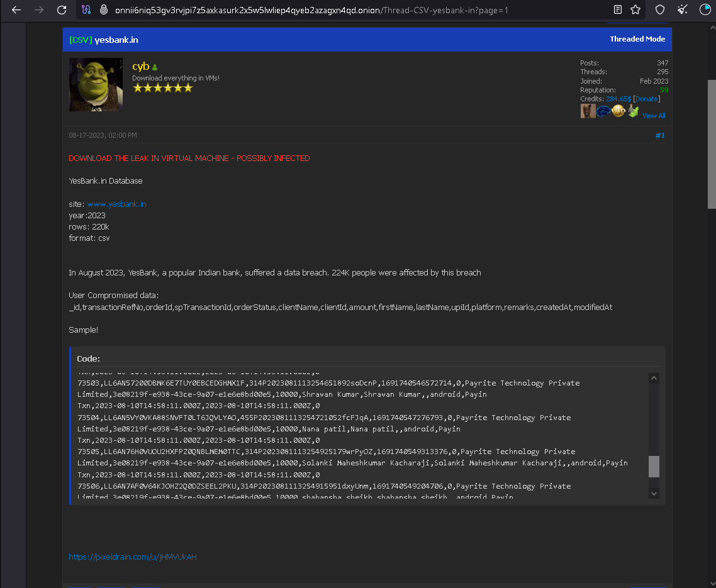Bookmark this page with the star icon
This screenshot has width=716, height=588.
pos(635,9)
